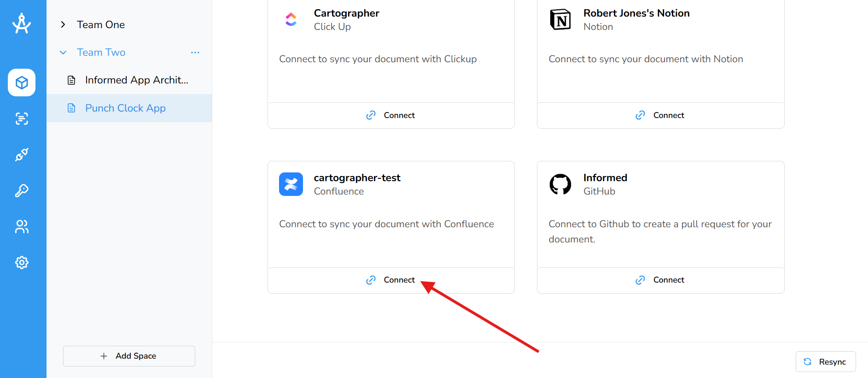The image size is (868, 378).
Task: Open the cube documents sidebar icon
Action: (x=22, y=83)
